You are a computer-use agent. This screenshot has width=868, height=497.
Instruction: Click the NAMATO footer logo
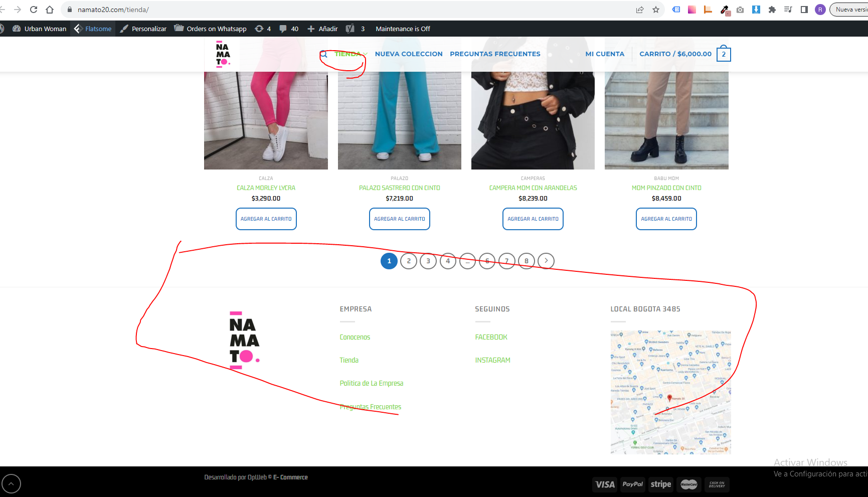[x=244, y=341]
